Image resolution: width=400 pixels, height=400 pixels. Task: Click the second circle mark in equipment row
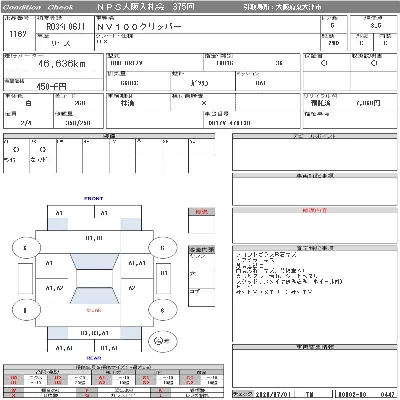[x=43, y=149]
